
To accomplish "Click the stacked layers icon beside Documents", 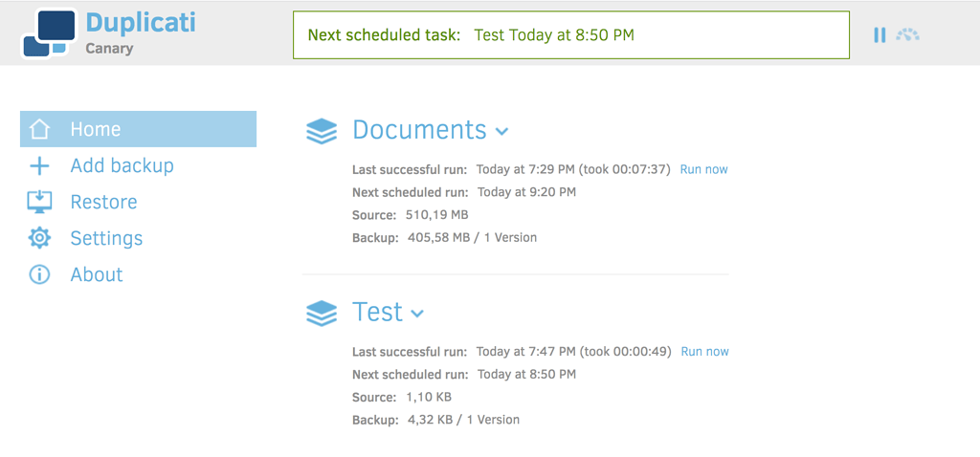I will (322, 131).
